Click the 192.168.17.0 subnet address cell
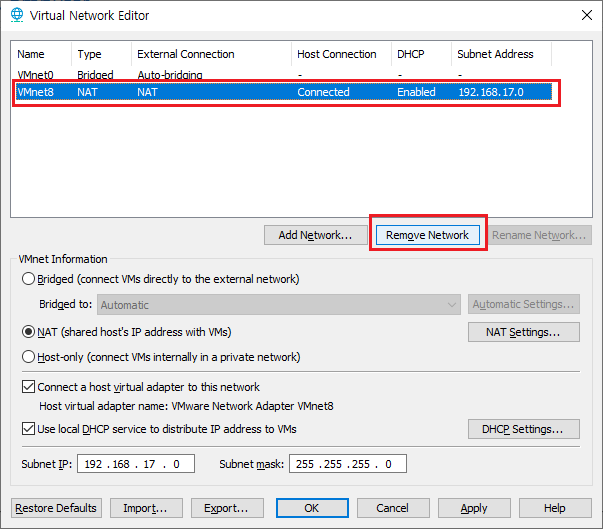The image size is (603, 529). pos(491,92)
